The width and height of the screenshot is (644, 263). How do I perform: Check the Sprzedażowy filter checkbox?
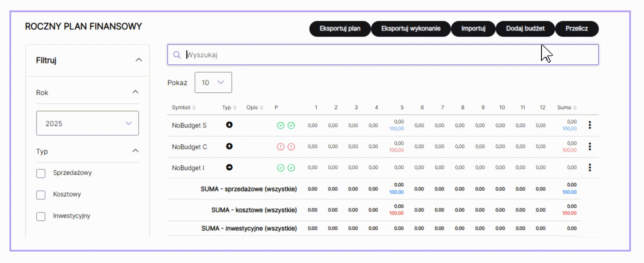point(41,173)
